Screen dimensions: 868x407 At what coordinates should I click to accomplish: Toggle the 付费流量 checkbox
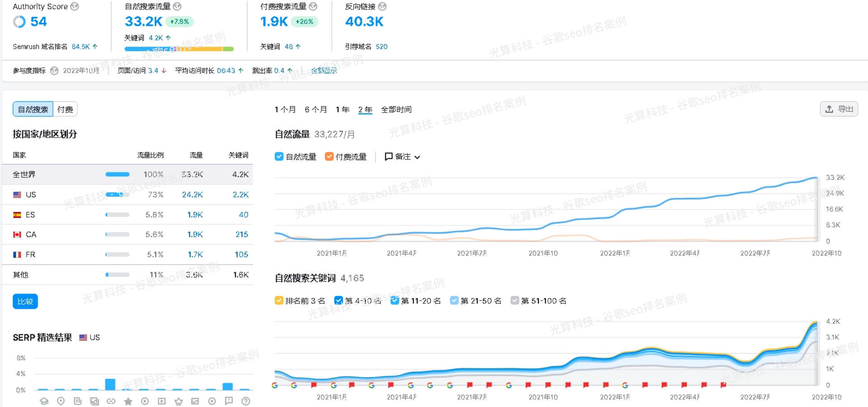tap(329, 156)
